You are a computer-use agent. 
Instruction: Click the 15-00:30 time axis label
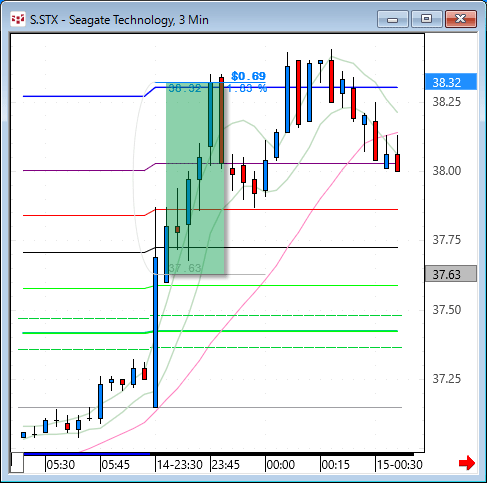399,465
